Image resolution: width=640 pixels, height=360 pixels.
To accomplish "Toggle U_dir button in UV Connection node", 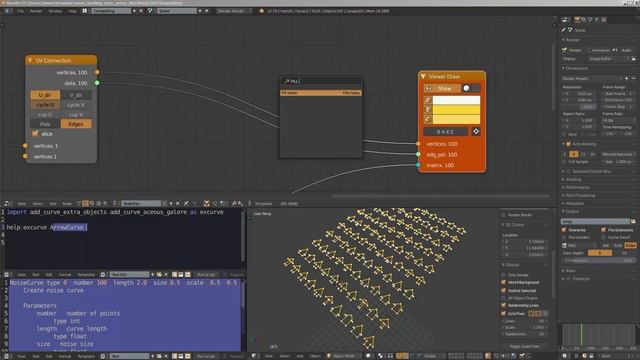I will [x=45, y=95].
